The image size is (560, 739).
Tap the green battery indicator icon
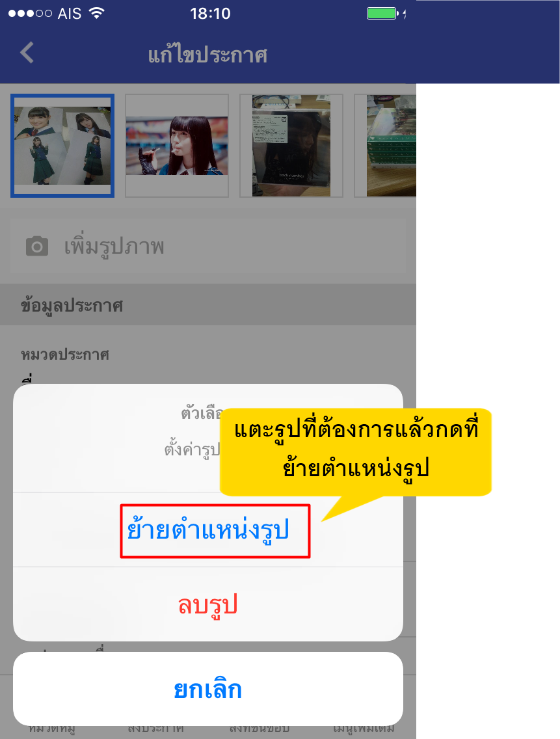[x=382, y=13]
